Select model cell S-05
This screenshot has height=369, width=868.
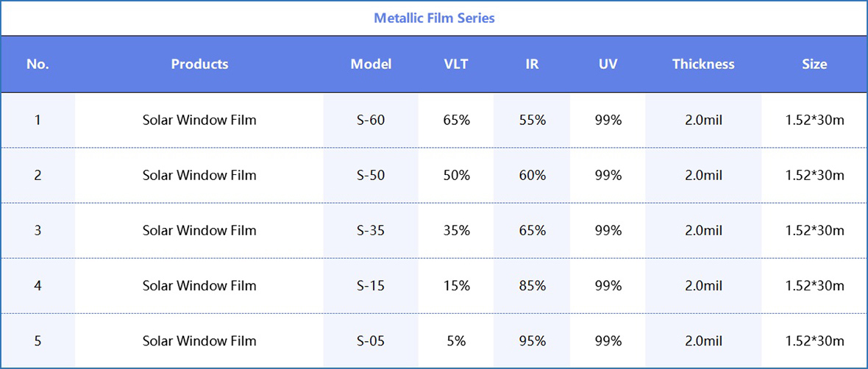pyautogui.click(x=371, y=340)
